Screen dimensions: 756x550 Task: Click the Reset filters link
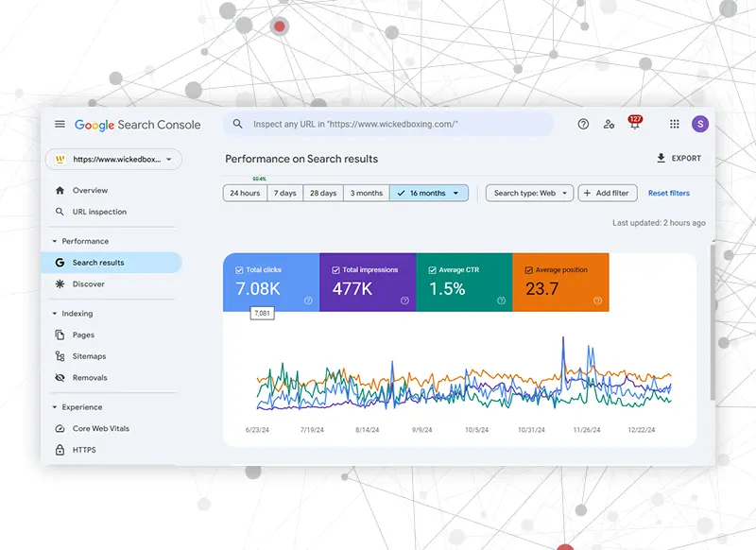coord(668,193)
